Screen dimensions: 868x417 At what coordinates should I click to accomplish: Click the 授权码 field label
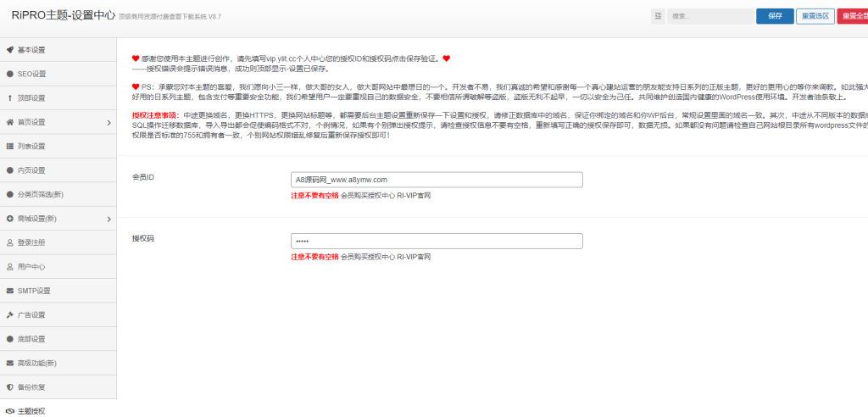click(x=142, y=238)
